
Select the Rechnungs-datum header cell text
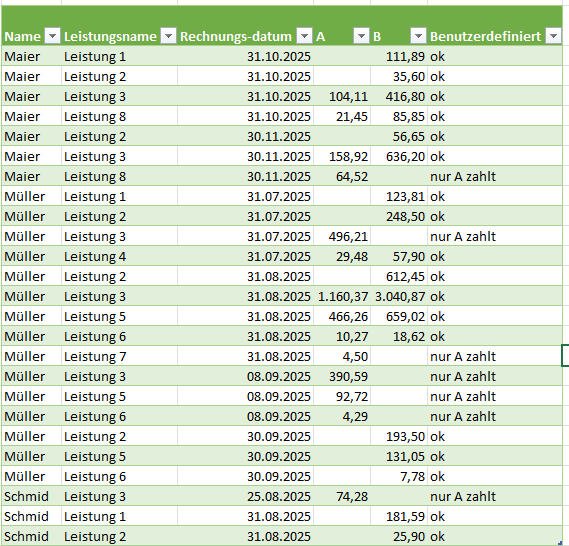pyautogui.click(x=236, y=37)
